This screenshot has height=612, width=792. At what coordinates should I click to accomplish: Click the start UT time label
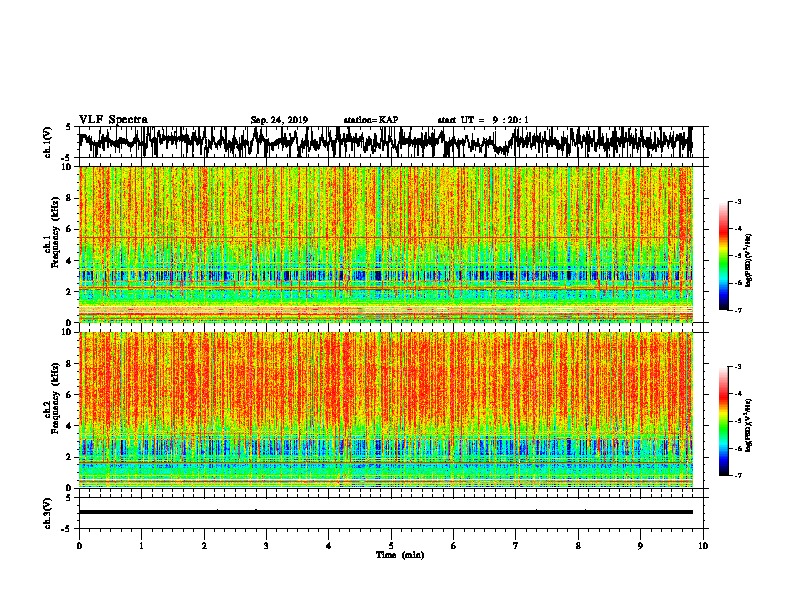tap(483, 120)
